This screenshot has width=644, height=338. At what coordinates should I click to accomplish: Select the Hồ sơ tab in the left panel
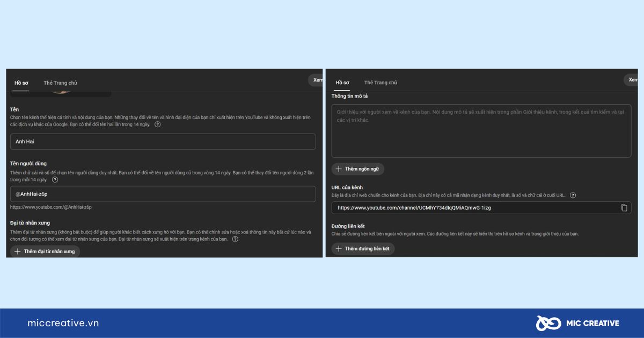[21, 83]
